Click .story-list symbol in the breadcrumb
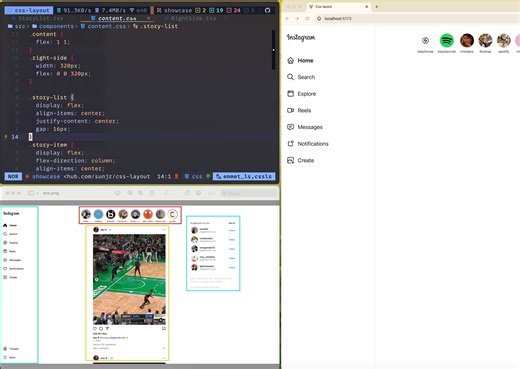Image resolution: width=520 pixels, height=369 pixels. pos(156,26)
